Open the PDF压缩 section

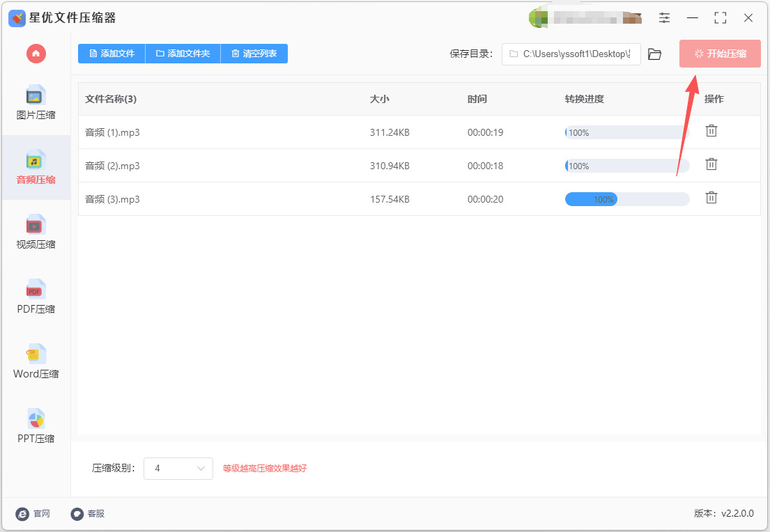click(36, 297)
